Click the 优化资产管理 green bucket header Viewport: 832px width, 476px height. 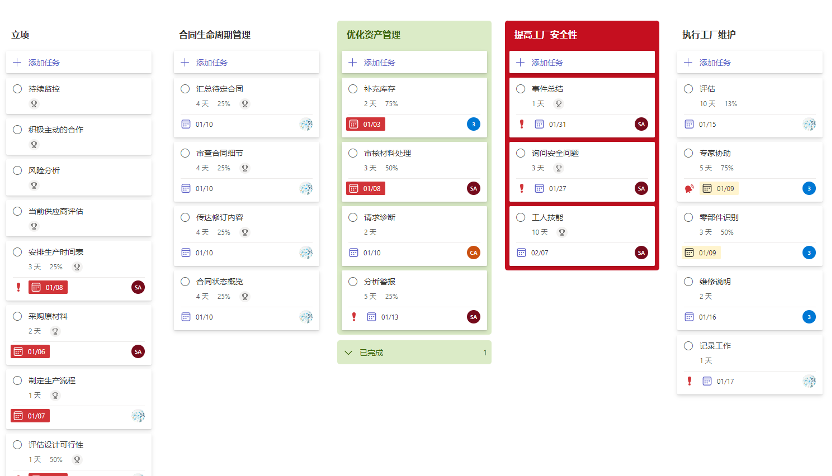(x=414, y=35)
